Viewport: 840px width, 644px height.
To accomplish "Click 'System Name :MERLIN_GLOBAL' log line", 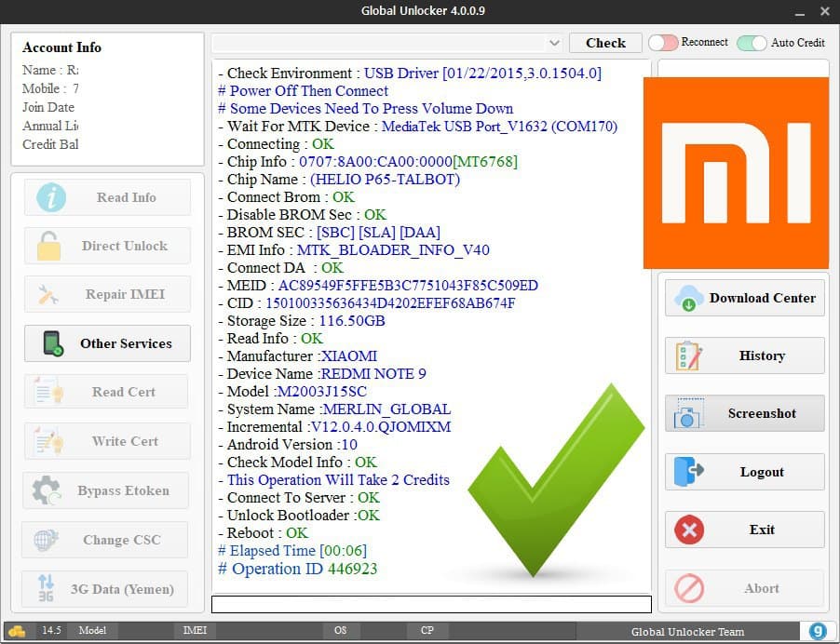I will 334,409.
